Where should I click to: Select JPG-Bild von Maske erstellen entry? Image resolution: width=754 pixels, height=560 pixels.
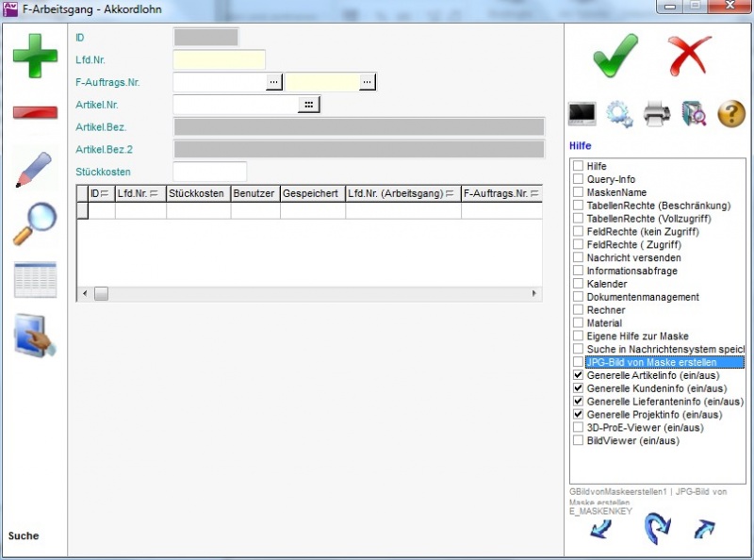click(650, 362)
